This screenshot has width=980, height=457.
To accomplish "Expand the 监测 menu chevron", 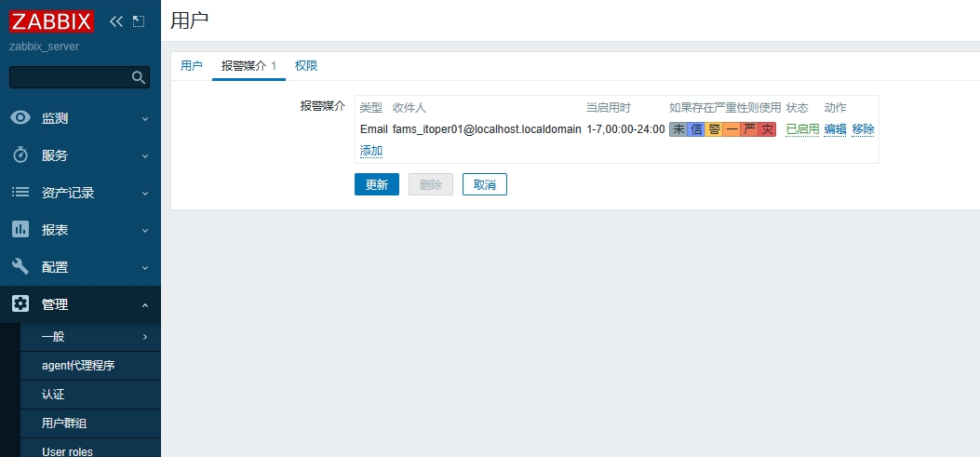I will point(144,119).
